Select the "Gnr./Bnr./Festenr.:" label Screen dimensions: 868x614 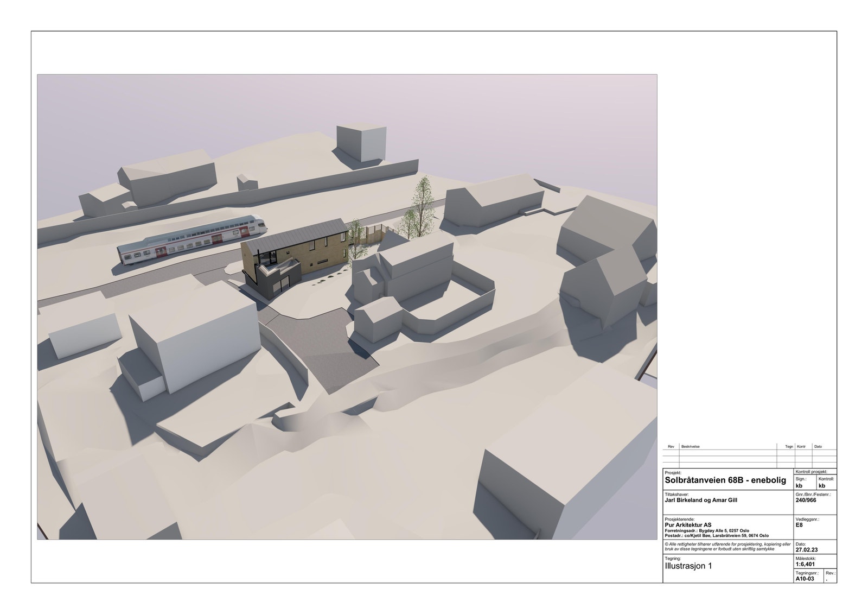[x=813, y=495]
